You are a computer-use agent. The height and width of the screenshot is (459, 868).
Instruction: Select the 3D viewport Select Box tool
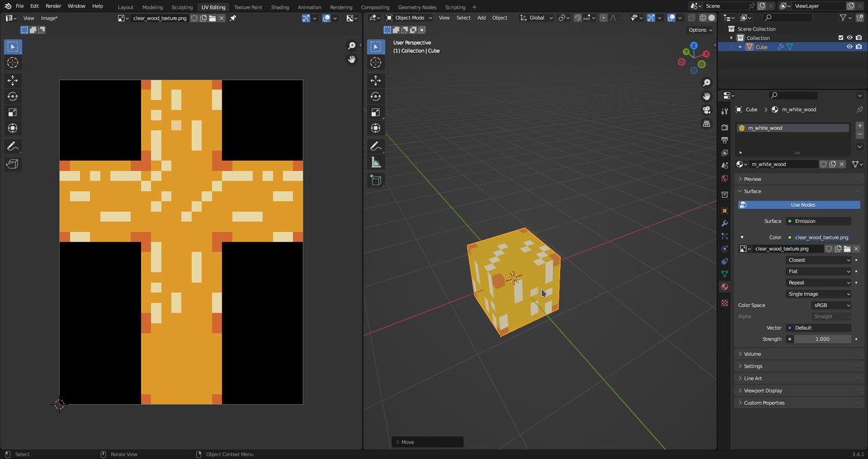point(376,47)
